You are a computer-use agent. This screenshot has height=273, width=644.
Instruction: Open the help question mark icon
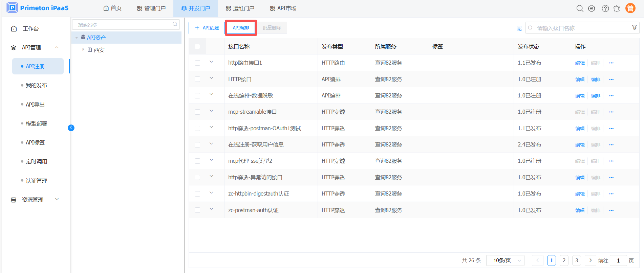pos(605,8)
